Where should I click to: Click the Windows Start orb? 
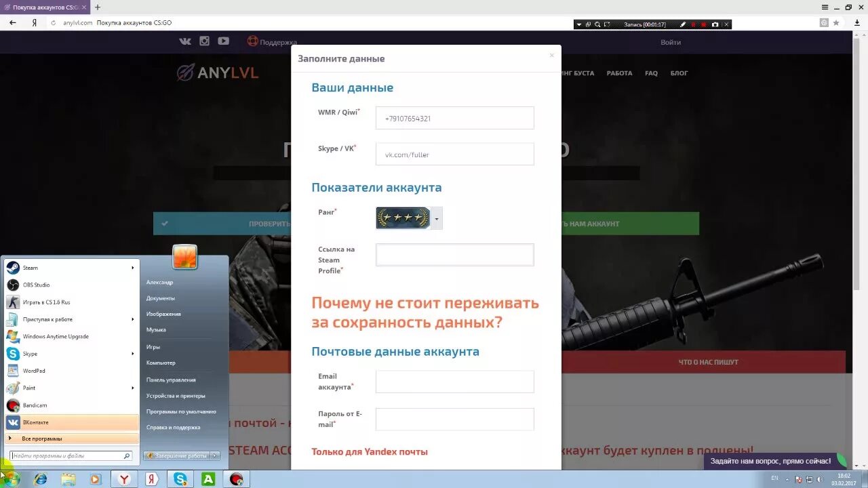click(11, 479)
